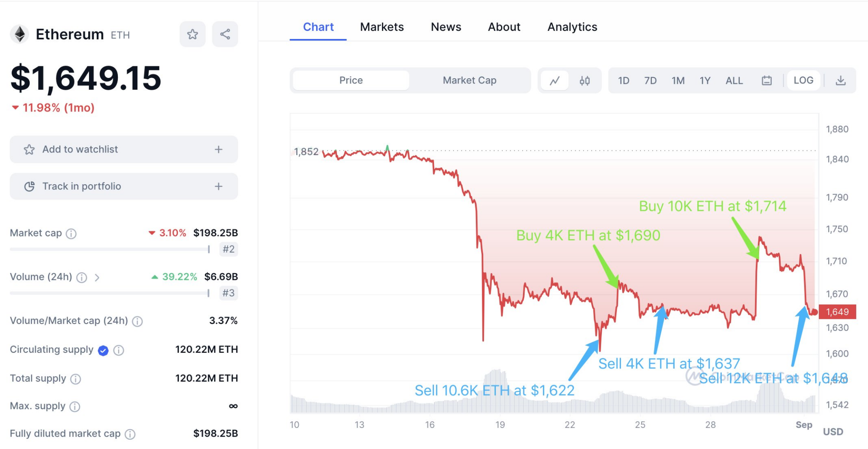The image size is (868, 449).
Task: Click Add to watchlist
Action: [80, 149]
